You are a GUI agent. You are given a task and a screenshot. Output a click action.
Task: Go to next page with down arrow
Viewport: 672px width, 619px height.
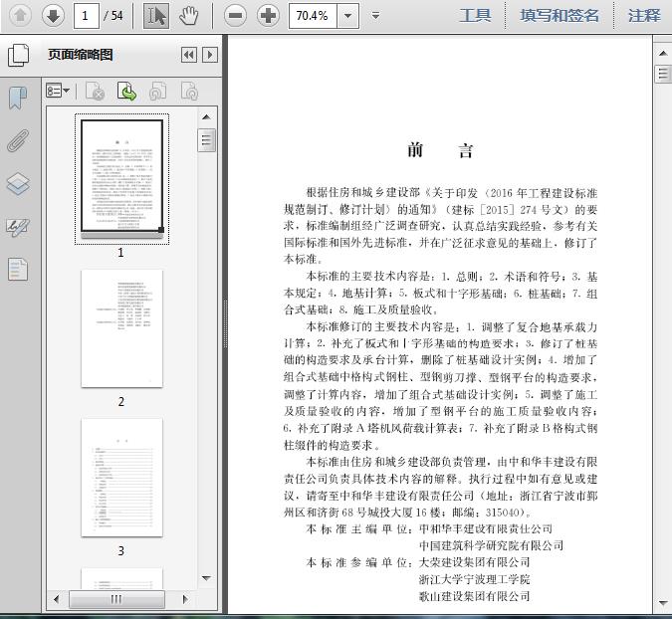point(53,15)
